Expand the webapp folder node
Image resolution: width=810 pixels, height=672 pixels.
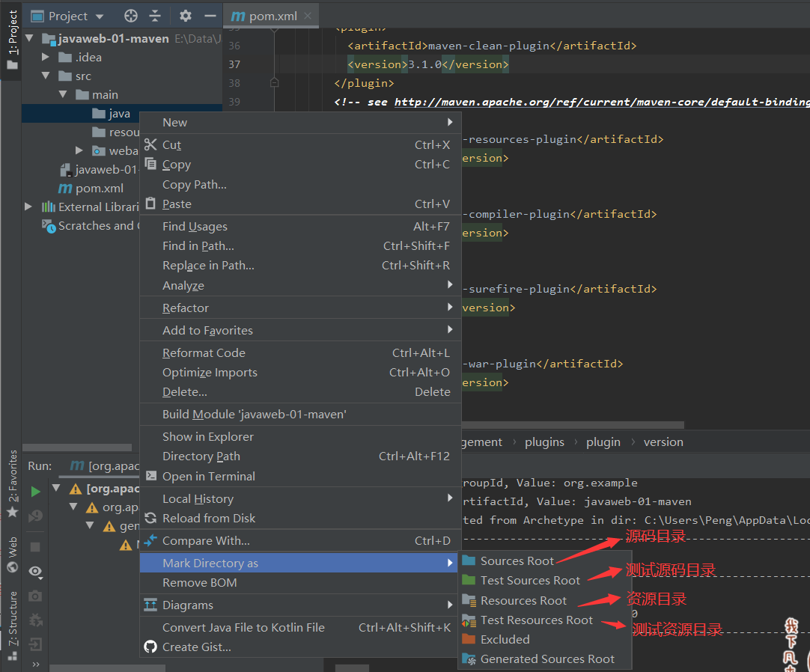(79, 150)
